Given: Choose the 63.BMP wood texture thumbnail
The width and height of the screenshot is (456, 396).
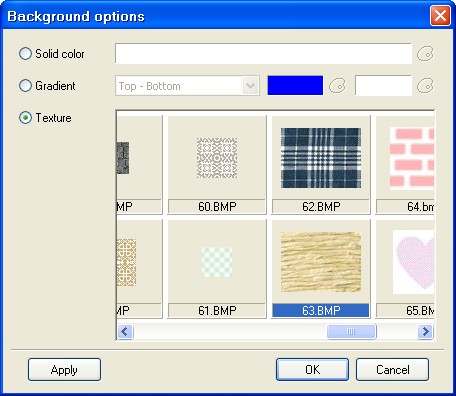Looking at the screenshot, I should pyautogui.click(x=321, y=262).
